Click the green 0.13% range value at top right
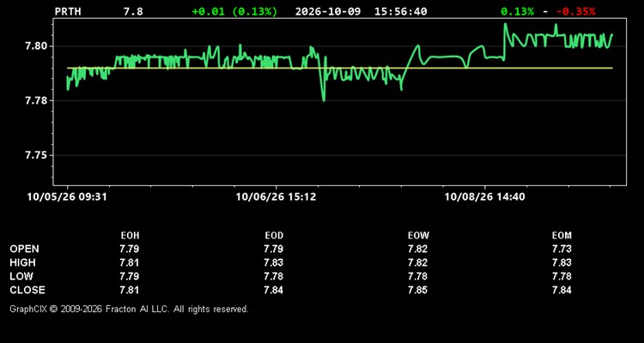Screen dimensions: 644x343 [x=518, y=11]
